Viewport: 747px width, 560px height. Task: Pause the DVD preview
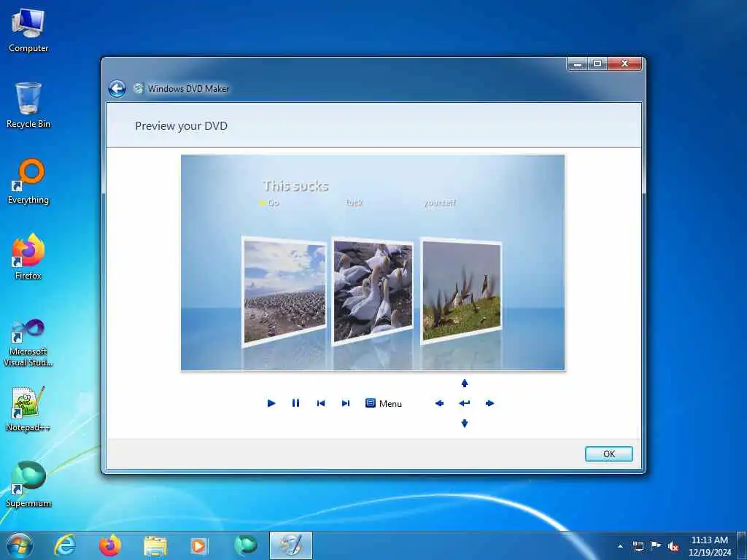coord(296,403)
